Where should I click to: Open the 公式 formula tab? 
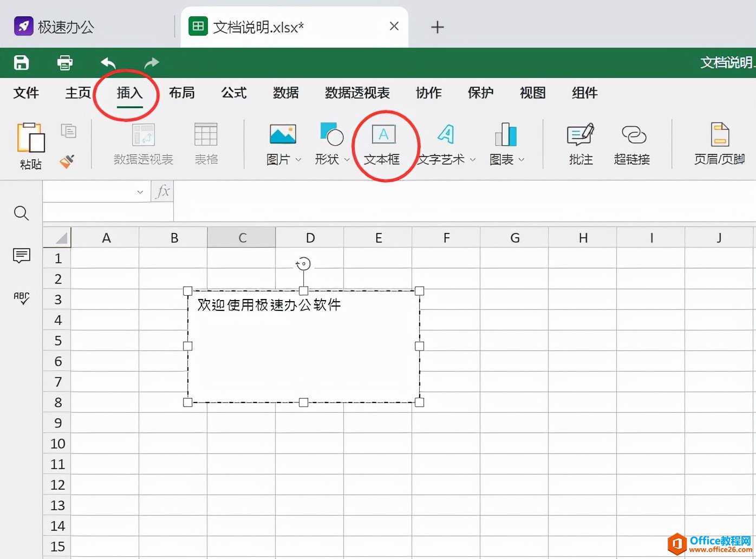(233, 93)
